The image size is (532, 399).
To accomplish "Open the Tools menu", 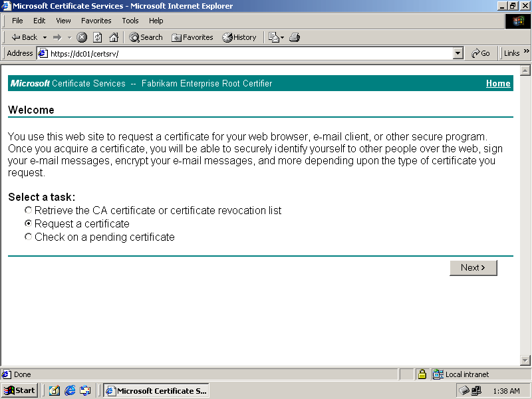I will (130, 21).
